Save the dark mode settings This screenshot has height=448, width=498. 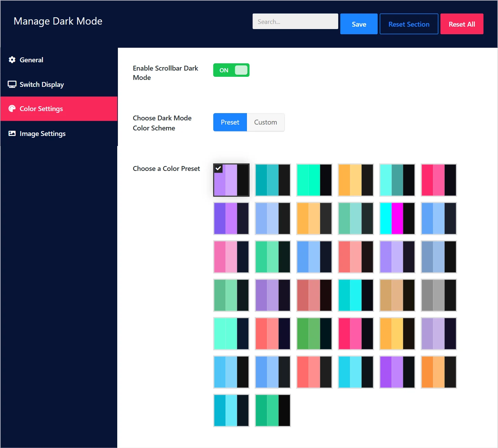359,24
